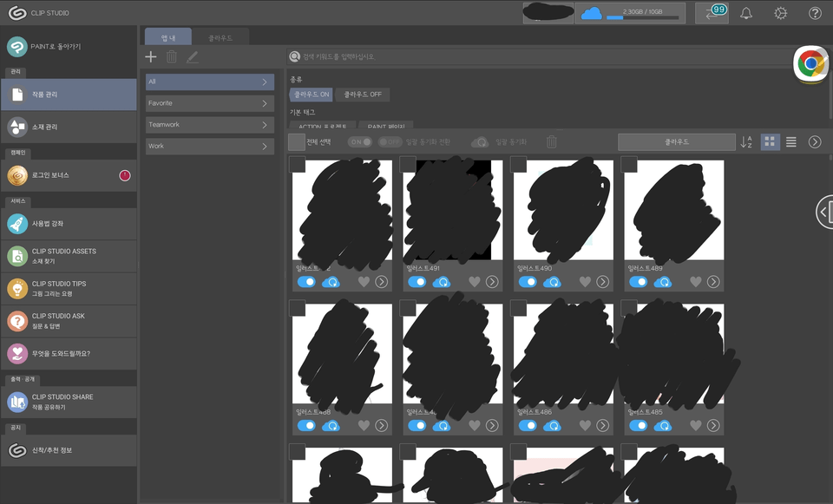This screenshot has height=504, width=833.
Task: Turn off cloud sync for 일러스트490
Action: (528, 281)
